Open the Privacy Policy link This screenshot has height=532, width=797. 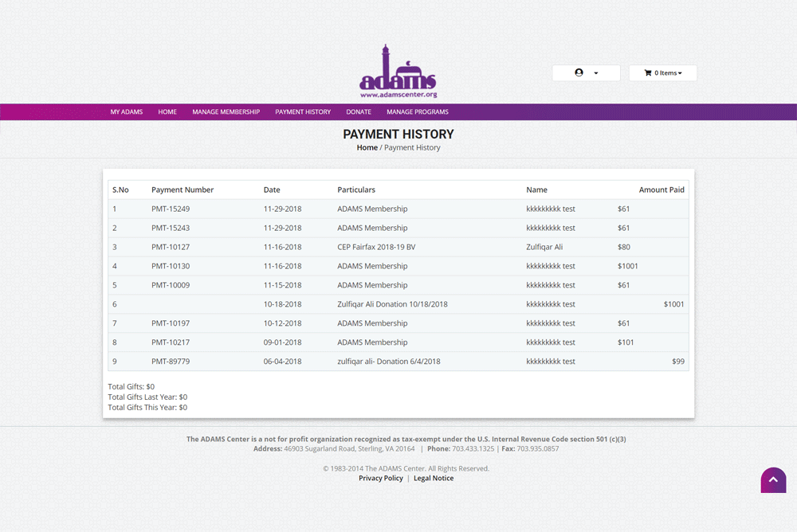click(381, 478)
